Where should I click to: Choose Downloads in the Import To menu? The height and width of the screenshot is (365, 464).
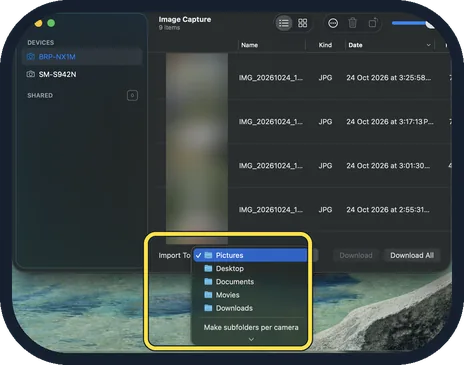[250, 308]
